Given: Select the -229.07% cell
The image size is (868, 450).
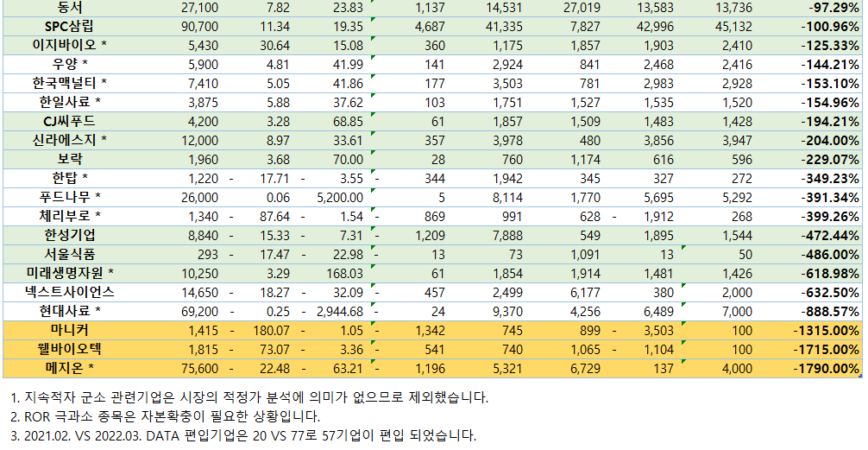Looking at the screenshot, I should [830, 159].
